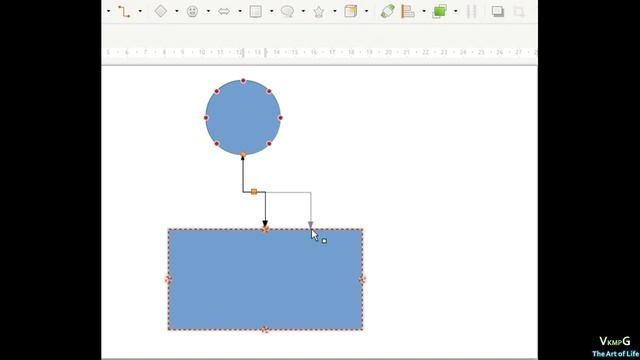Open dropdown arrow left of the Connector tool
640x360 pixels.
[109, 11]
